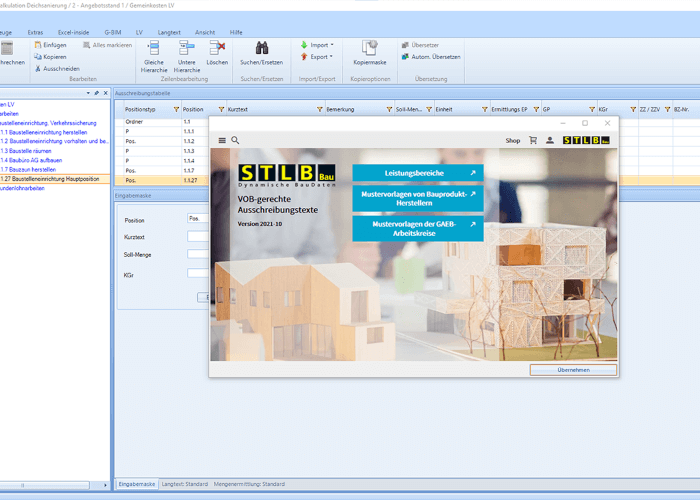
Task: Open the STLB shopping cart icon
Action: tap(533, 140)
